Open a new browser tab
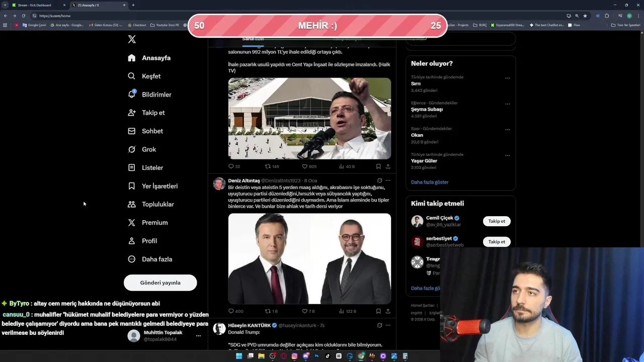The height and width of the screenshot is (362, 644). click(133, 5)
